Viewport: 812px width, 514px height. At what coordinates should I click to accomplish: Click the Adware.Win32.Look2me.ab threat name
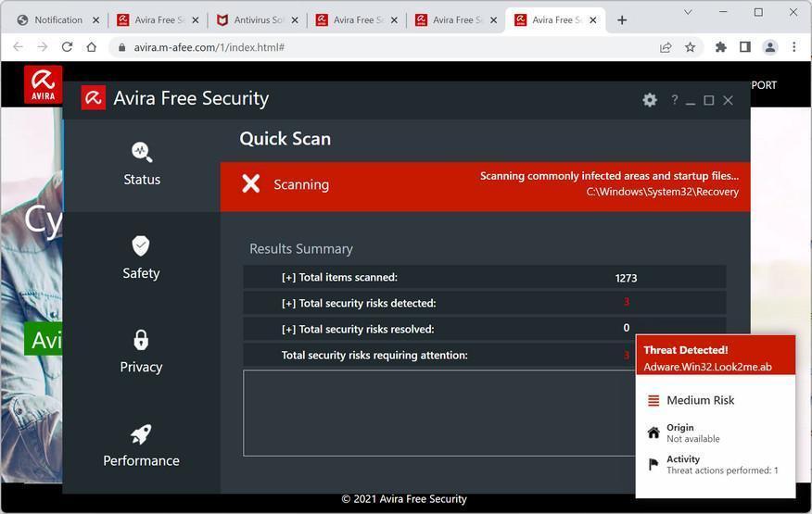[707, 367]
